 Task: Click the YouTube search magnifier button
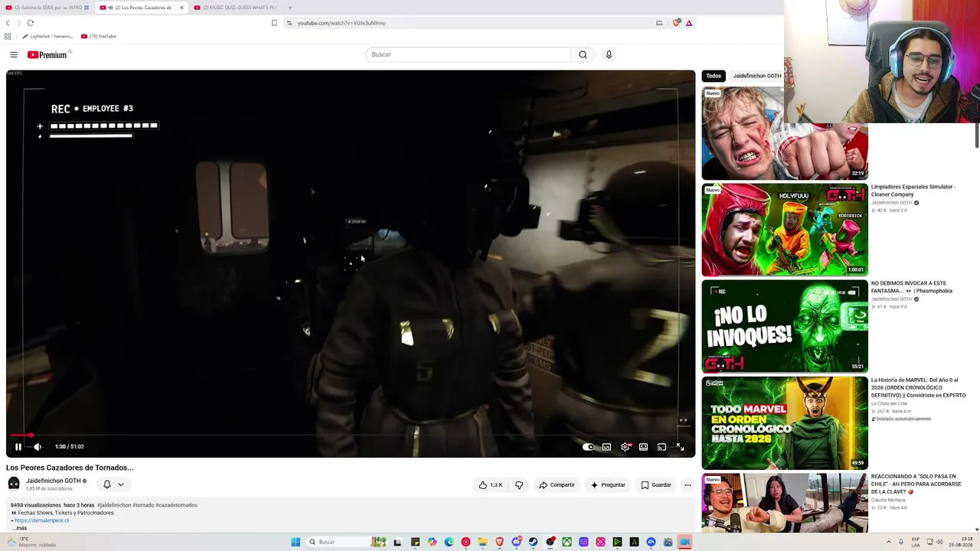(x=583, y=54)
